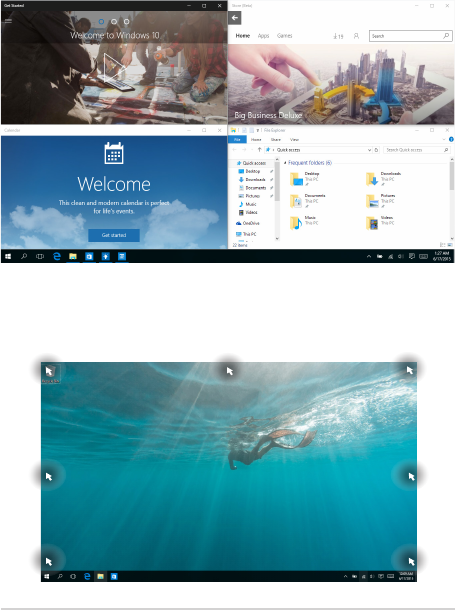
Task: Click Task View button on upper taskbar
Action: [x=40, y=256]
